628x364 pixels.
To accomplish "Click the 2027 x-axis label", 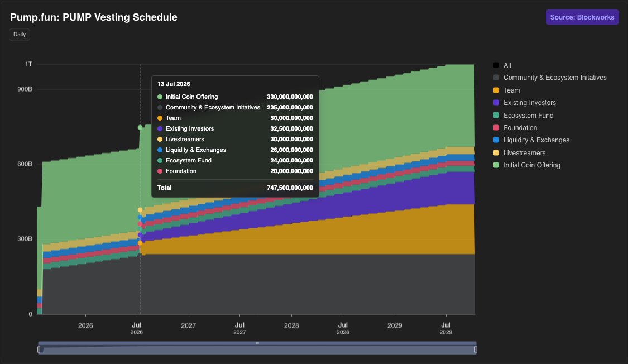I will pos(188,326).
